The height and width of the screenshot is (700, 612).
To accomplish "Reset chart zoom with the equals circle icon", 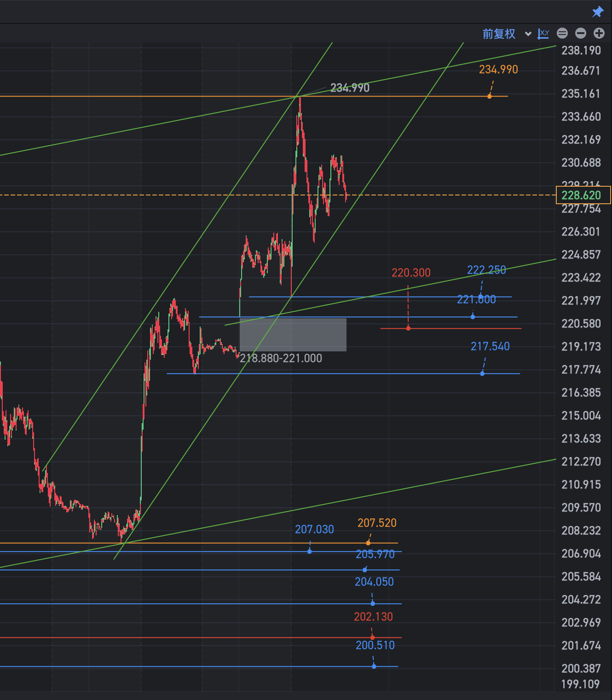I will tap(562, 33).
